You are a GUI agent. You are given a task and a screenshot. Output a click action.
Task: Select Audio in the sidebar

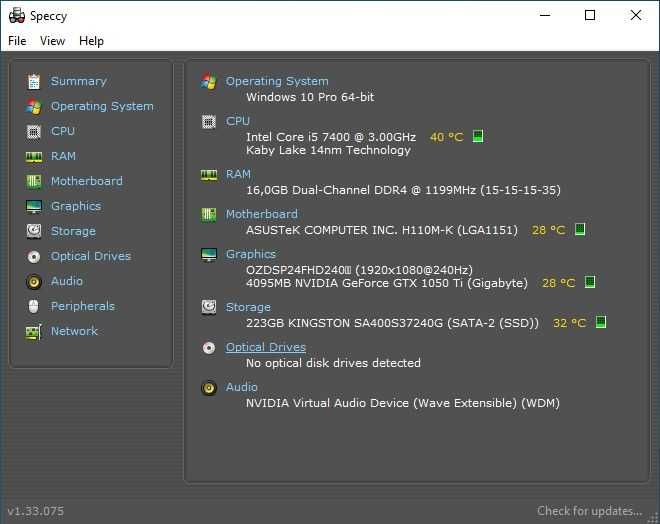[x=67, y=281]
